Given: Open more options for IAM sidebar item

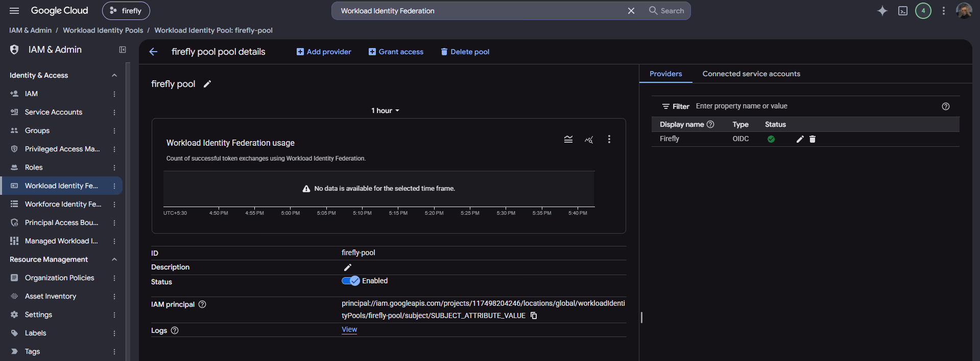Looking at the screenshot, I should tap(114, 94).
